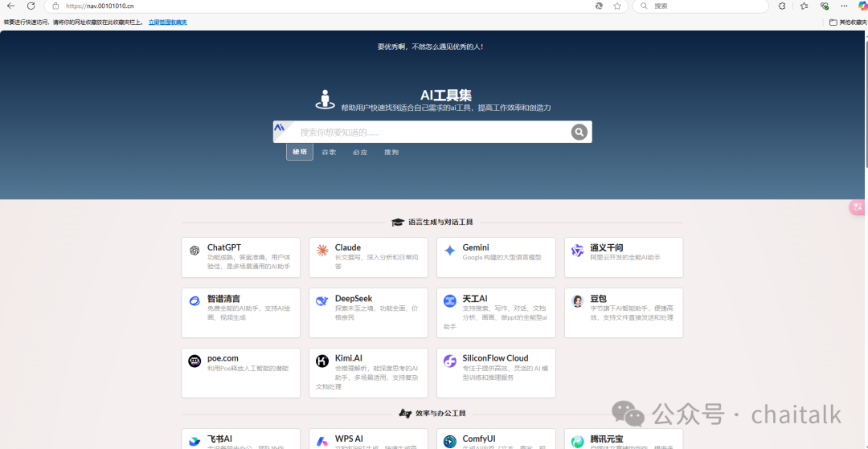This screenshot has width=868, height=449.
Task: Click the browser 搜索 box
Action: 700,6
